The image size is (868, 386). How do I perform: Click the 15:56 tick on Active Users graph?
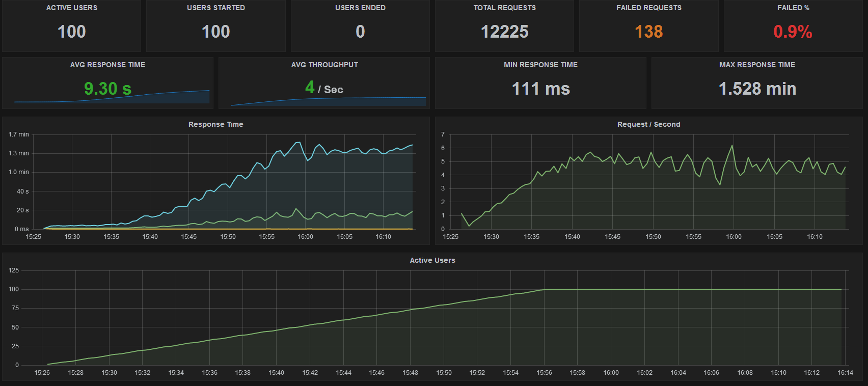coord(544,373)
